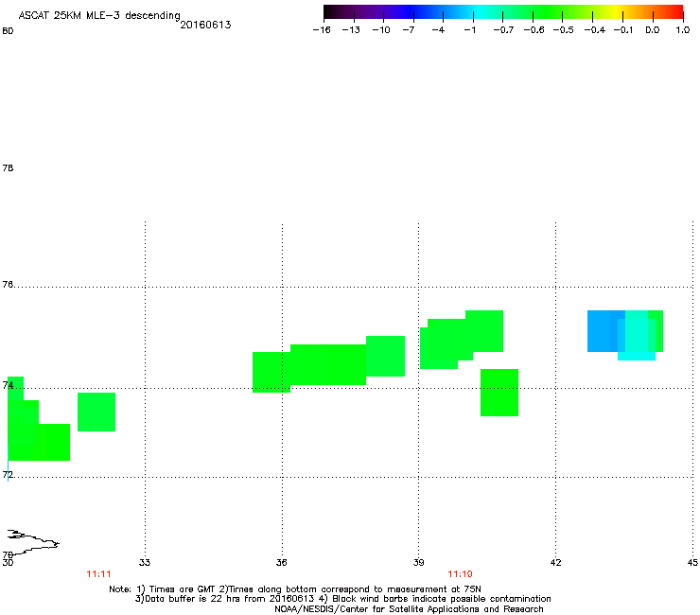Click the colorbar tick label -0.1
Screen dimensions: 700x615
coord(623,30)
